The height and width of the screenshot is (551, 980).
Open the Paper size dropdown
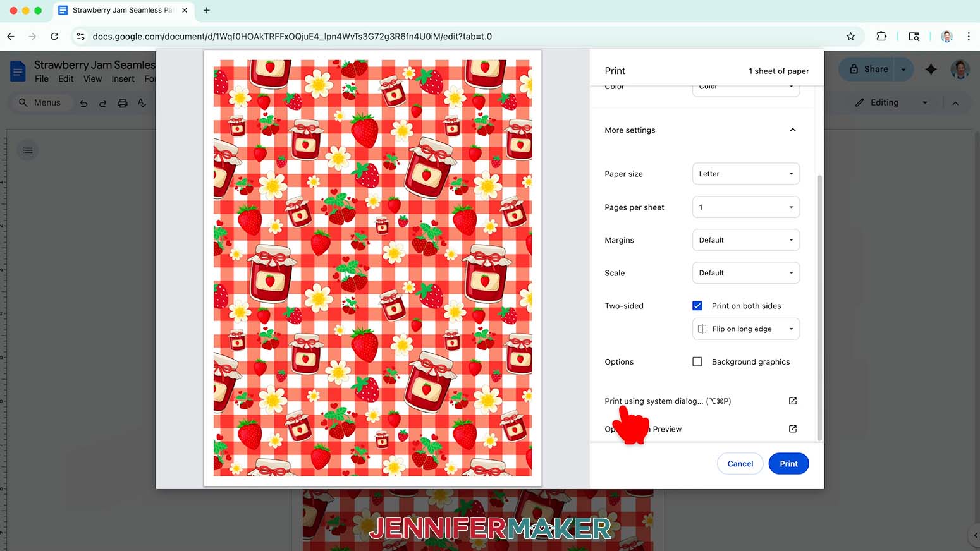click(746, 174)
